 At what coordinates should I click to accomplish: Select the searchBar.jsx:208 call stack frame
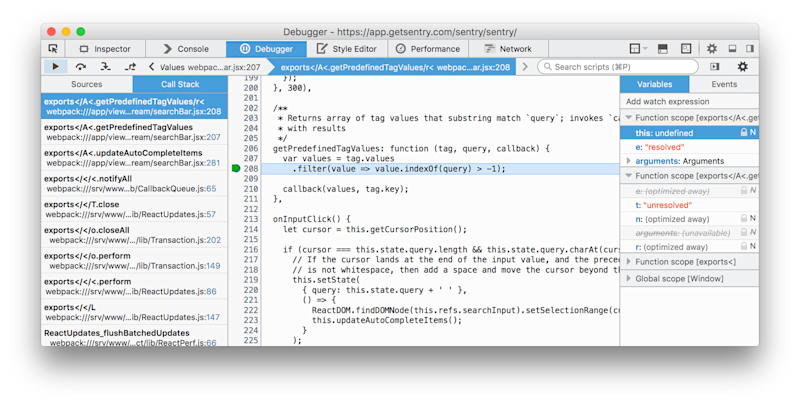pyautogui.click(x=134, y=106)
